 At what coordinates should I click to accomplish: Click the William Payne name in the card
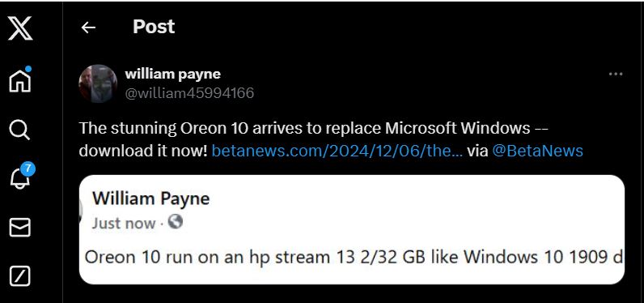(150, 198)
